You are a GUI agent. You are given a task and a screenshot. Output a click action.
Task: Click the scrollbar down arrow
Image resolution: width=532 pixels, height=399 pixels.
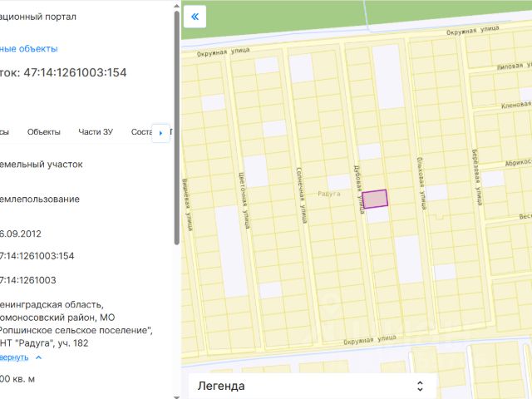(x=177, y=397)
